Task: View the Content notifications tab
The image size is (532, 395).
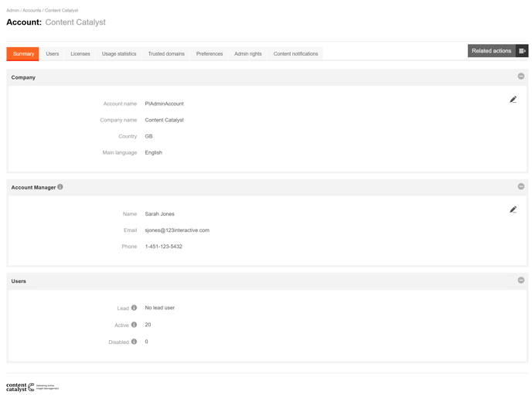Action: (x=295, y=54)
